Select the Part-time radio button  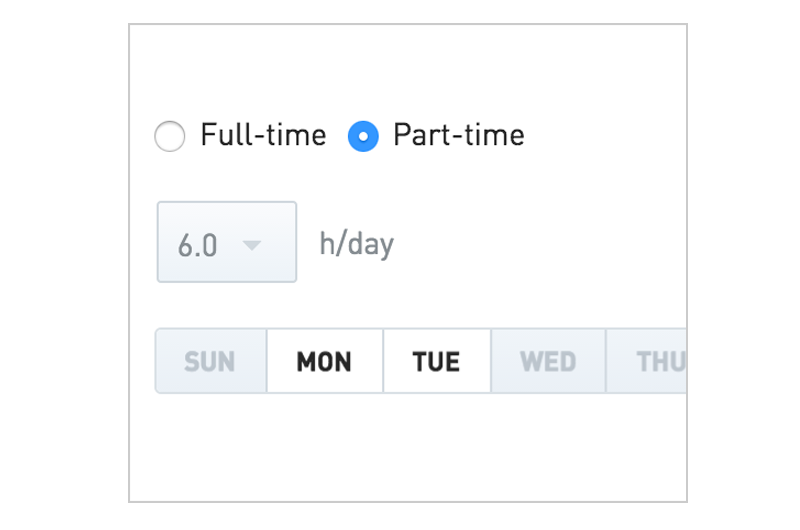(363, 136)
